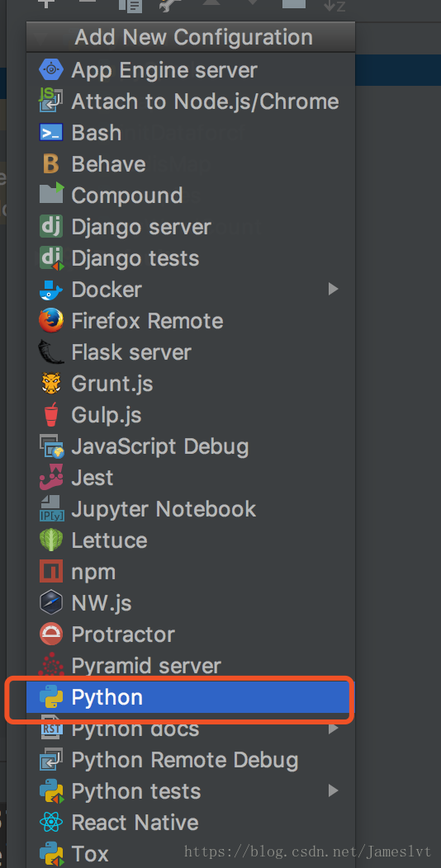441x868 pixels.
Task: Choose JavaScript Debug configuration
Action: click(x=191, y=446)
